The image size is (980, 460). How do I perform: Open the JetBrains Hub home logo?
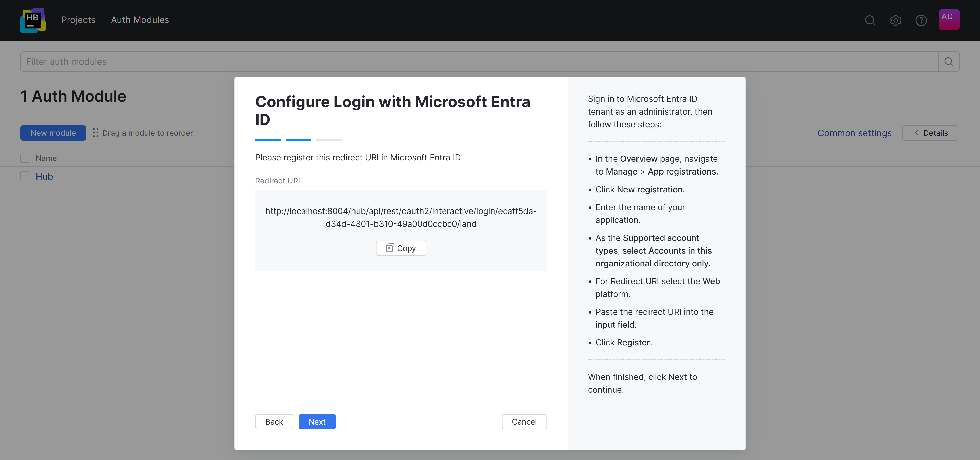click(33, 20)
